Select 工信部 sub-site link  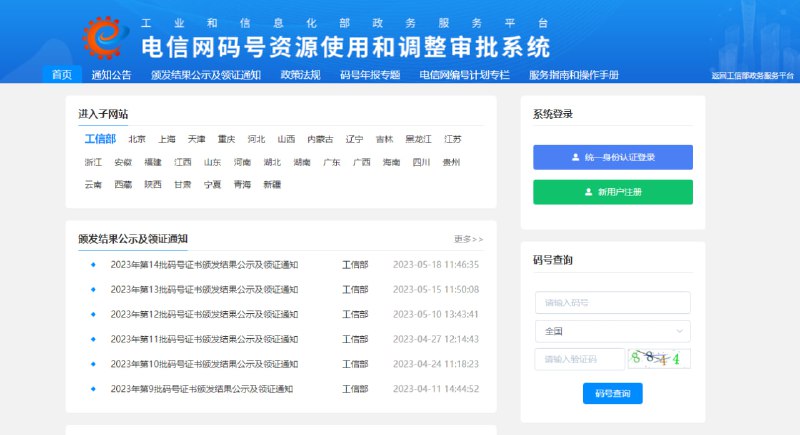tap(100, 139)
